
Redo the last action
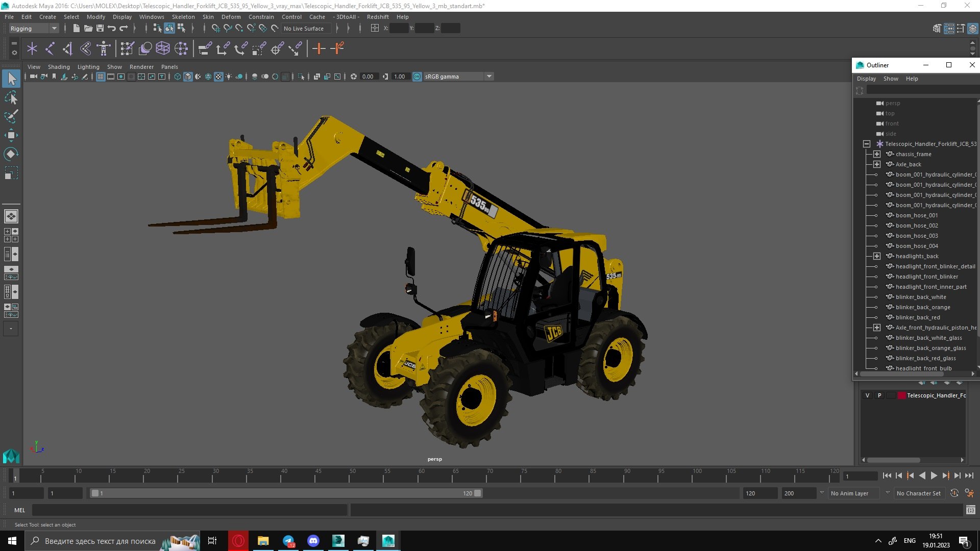tap(124, 29)
